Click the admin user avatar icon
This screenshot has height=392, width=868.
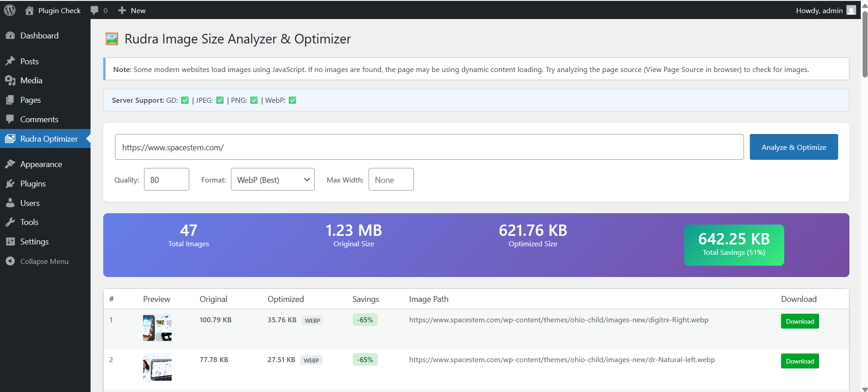(x=851, y=10)
